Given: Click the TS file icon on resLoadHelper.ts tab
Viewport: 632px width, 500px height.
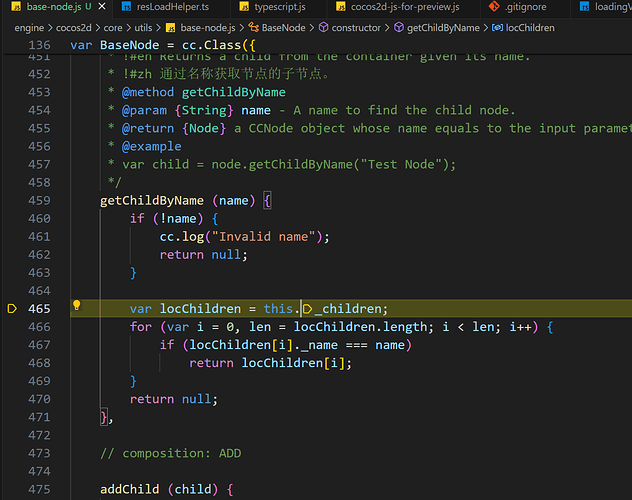Looking at the screenshot, I should pyautogui.click(x=126, y=7).
